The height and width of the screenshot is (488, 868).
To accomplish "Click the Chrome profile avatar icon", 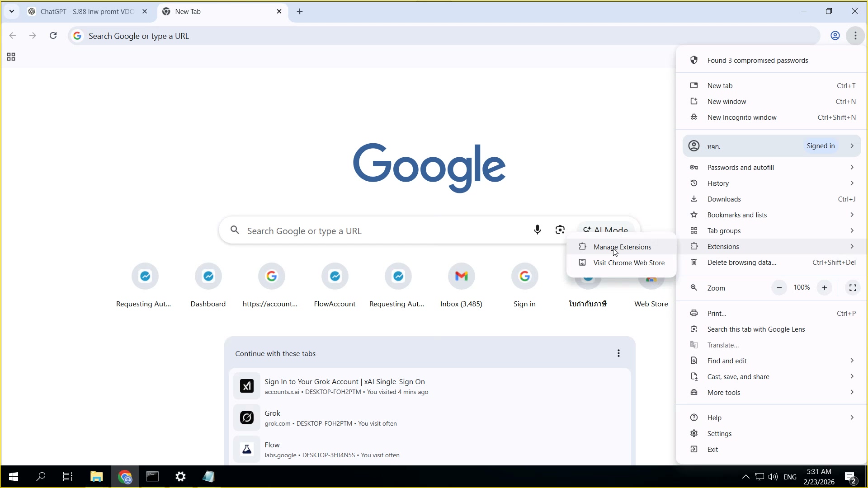I will coord(835,36).
